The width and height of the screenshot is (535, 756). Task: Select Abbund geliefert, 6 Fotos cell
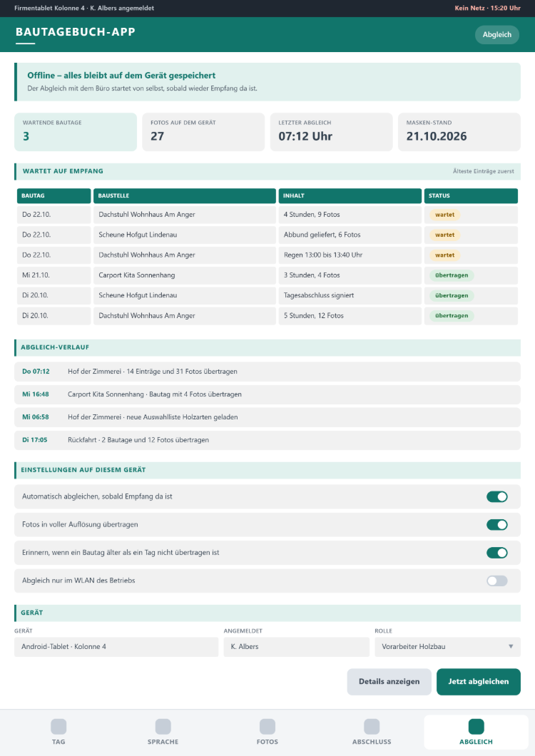tap(350, 235)
